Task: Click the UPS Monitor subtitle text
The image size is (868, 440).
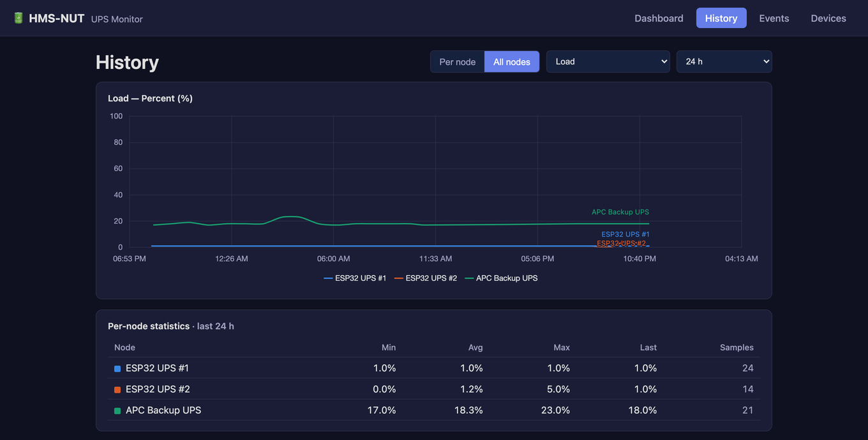Action: click(117, 19)
